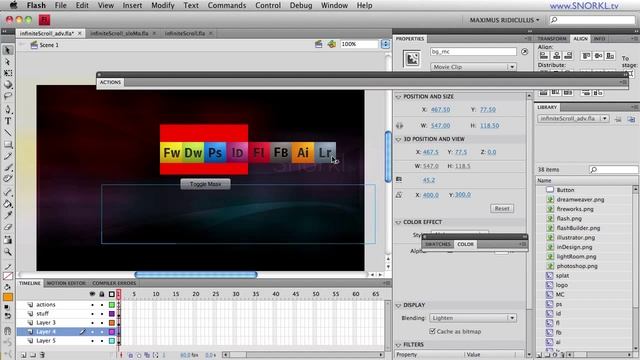Open the Modify menu
This screenshot has width=640, height=360.
click(x=162, y=5)
